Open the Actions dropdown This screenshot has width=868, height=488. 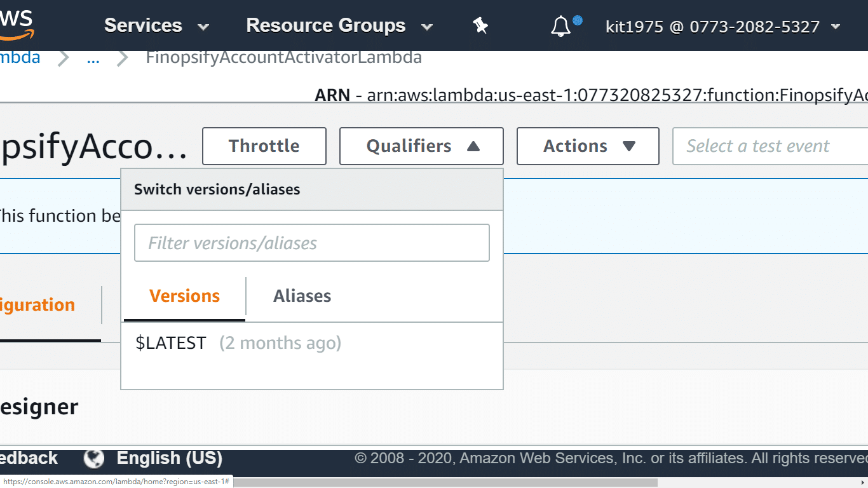coord(587,146)
